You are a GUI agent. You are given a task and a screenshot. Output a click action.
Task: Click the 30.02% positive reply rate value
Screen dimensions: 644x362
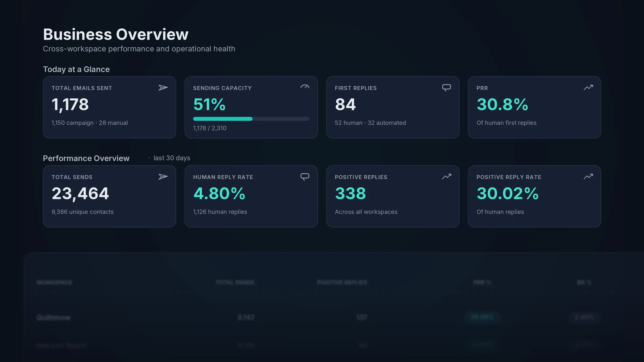508,193
